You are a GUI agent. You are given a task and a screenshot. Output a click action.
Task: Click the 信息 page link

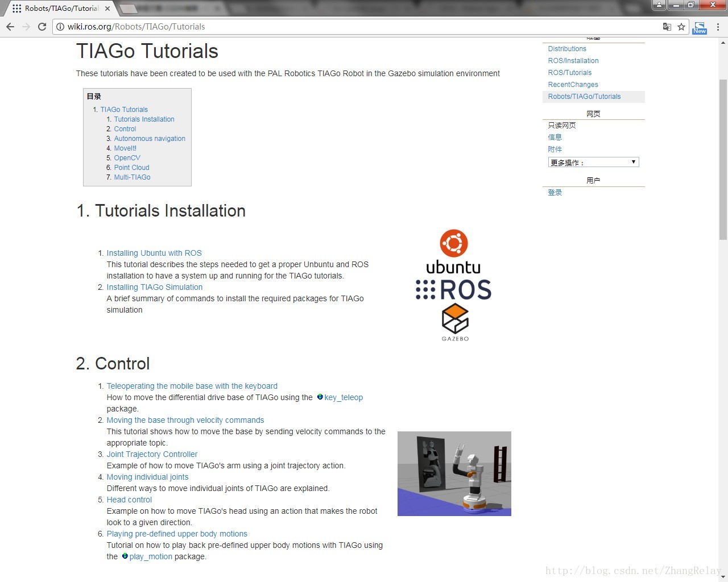555,137
